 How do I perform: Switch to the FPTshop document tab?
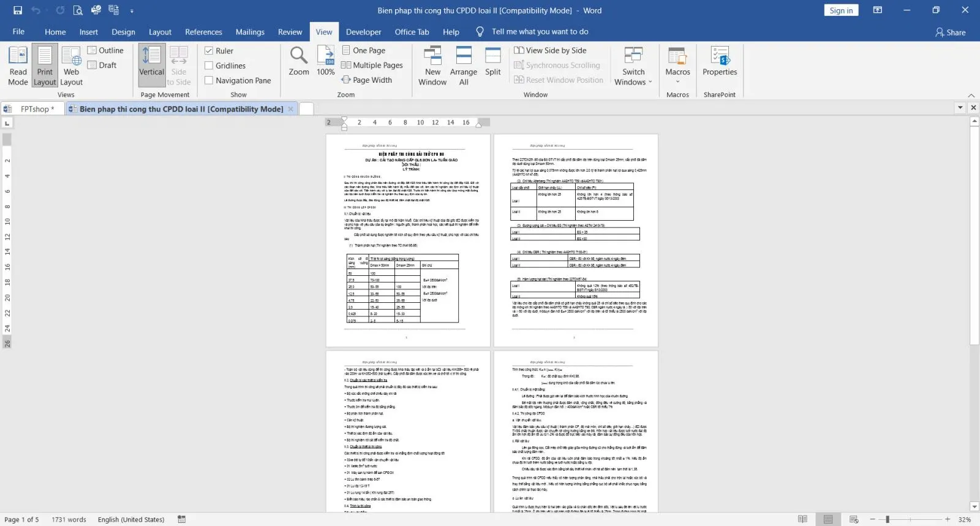[x=33, y=109]
